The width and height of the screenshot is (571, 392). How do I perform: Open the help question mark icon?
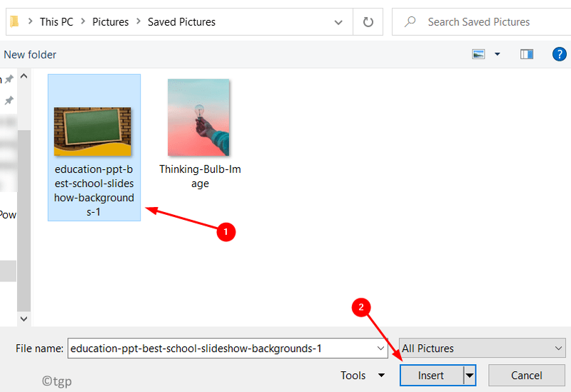(559, 54)
